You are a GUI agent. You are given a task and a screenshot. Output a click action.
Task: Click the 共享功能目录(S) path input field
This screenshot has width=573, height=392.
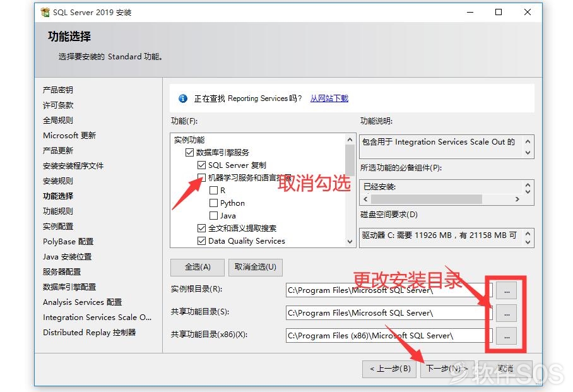tap(389, 313)
